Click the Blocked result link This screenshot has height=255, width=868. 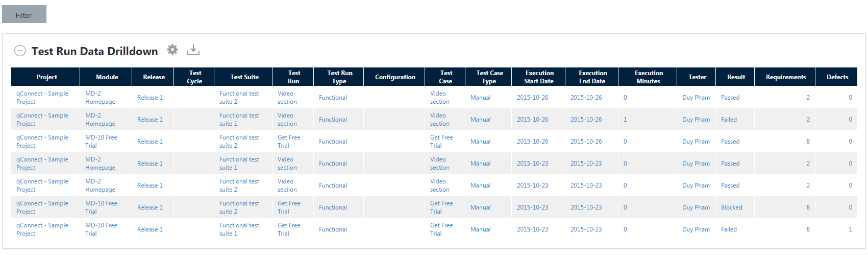tap(731, 207)
